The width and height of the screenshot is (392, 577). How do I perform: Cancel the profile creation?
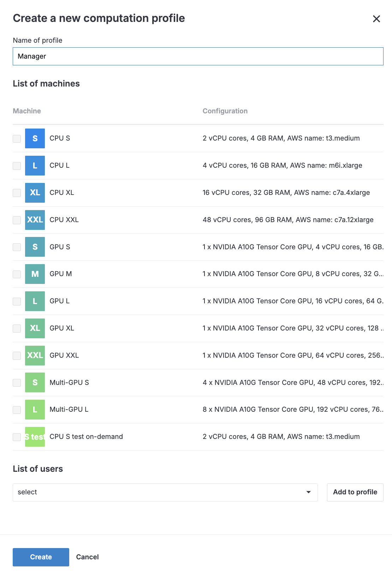pos(87,557)
